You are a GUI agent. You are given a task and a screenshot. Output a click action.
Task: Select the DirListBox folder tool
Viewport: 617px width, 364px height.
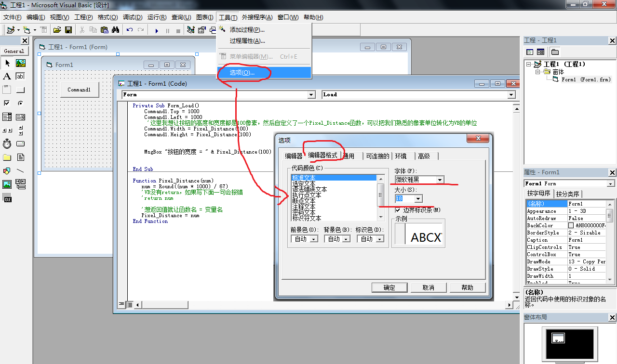pyautogui.click(x=7, y=157)
